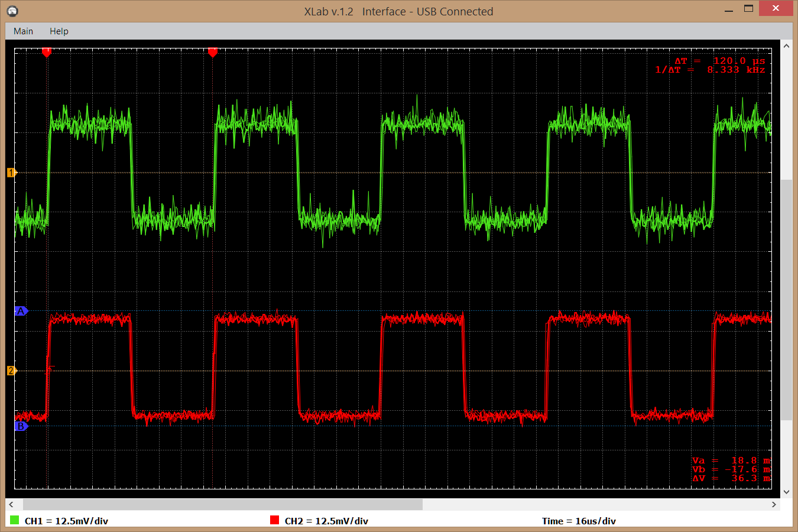Select voltage cursor A marker
Screen dimensions: 798x532
21,311
